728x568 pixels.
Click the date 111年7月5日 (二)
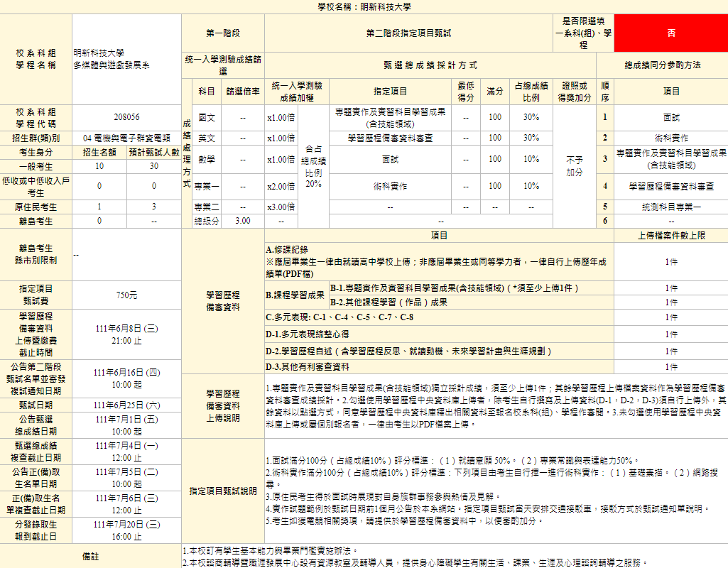coord(126,472)
